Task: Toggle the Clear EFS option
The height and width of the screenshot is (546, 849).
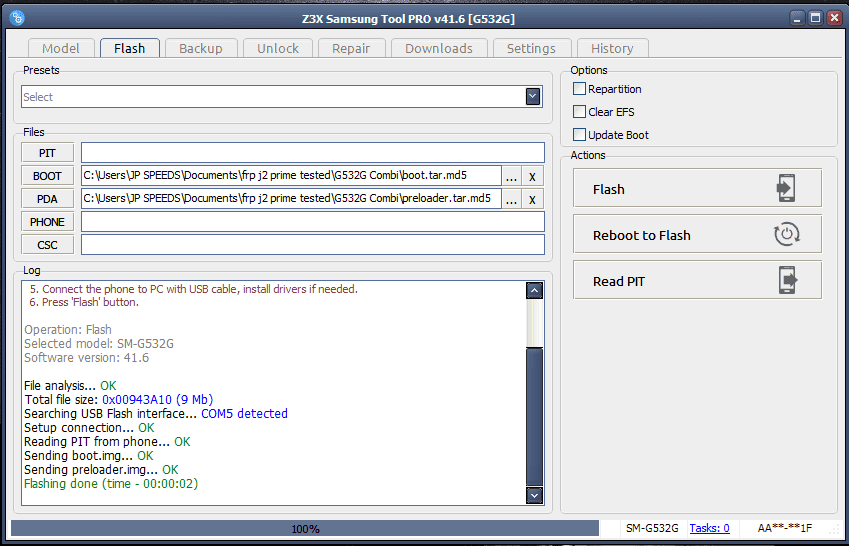Action: coord(579,112)
